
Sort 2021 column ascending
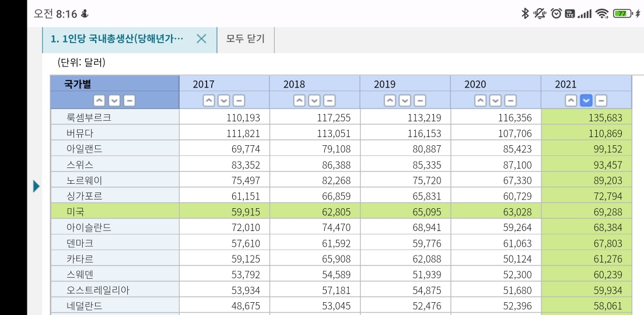(x=571, y=100)
